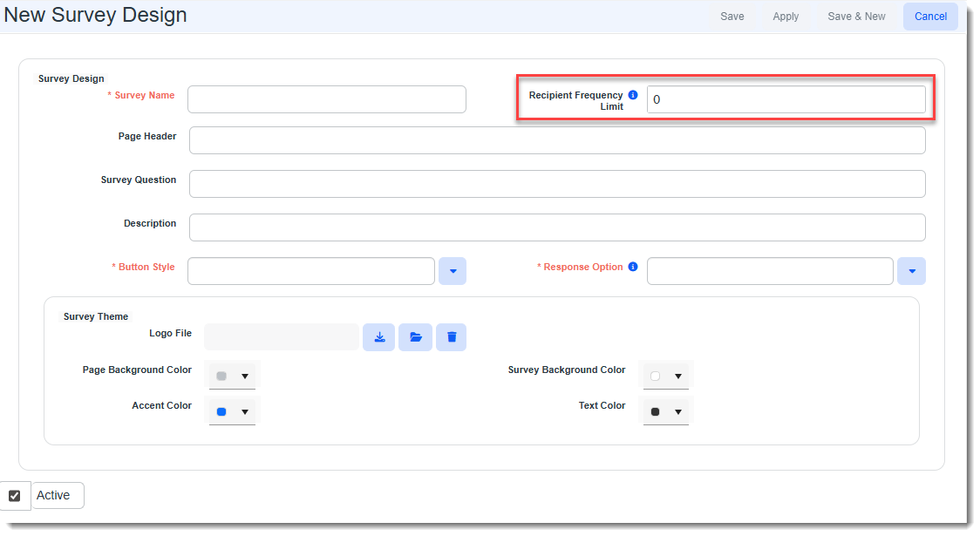
Task: Open the Survey Background Color picker
Action: coord(666,377)
